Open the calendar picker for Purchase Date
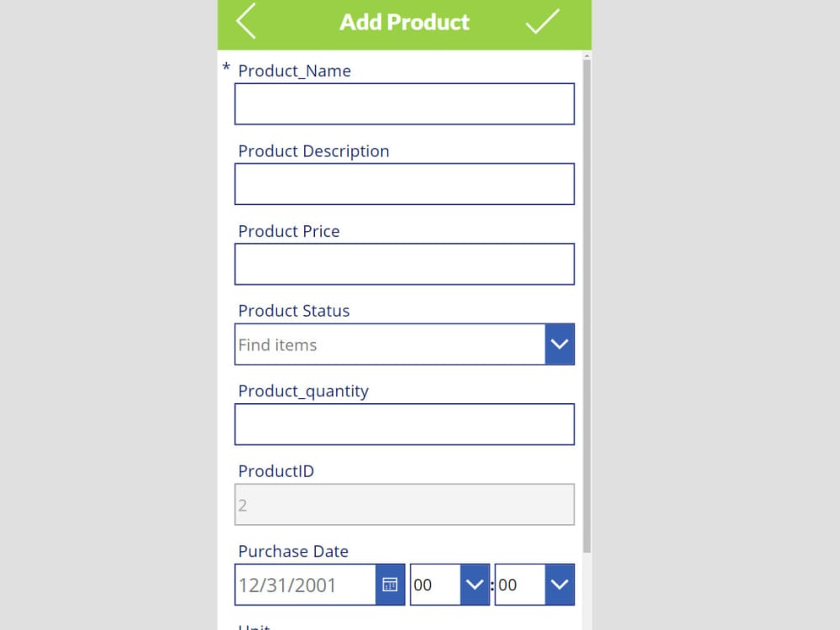This screenshot has height=630, width=840. coord(389,585)
